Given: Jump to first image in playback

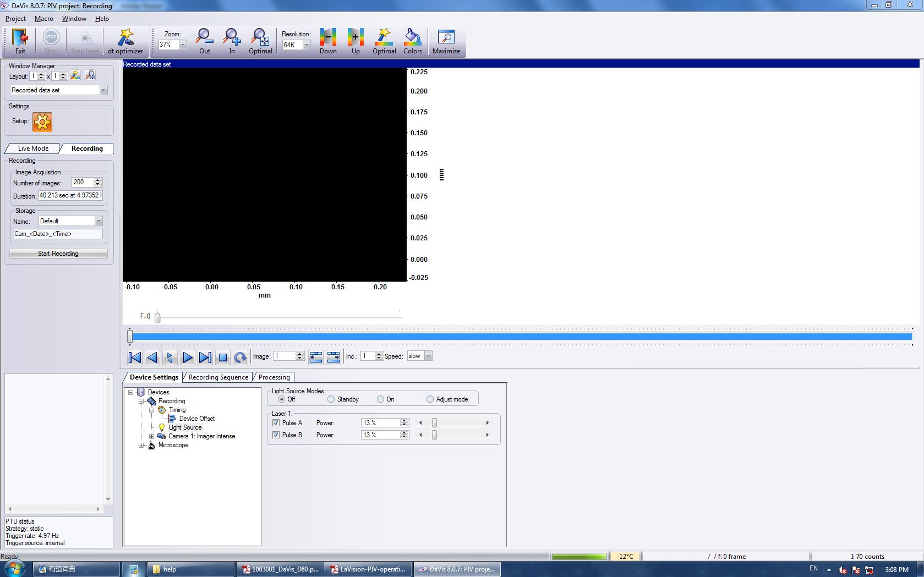Looking at the screenshot, I should point(135,358).
